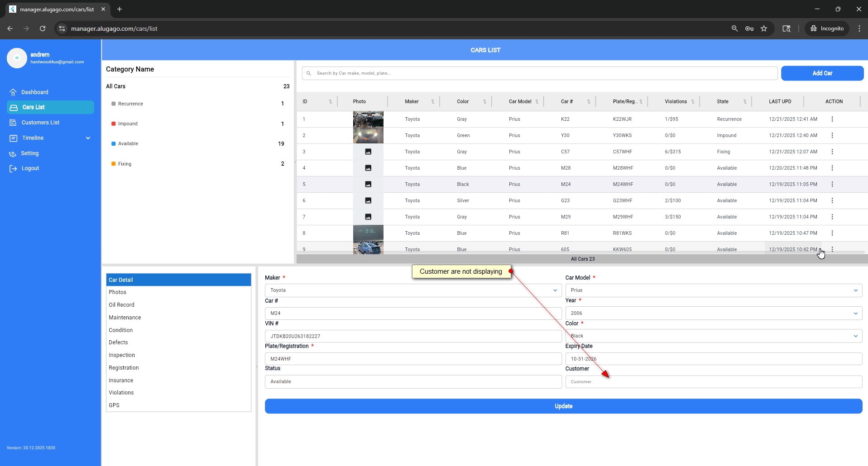Viewport: 868px width, 466px height.
Task: Open the Dashboard home icon
Action: pyautogui.click(x=13, y=92)
